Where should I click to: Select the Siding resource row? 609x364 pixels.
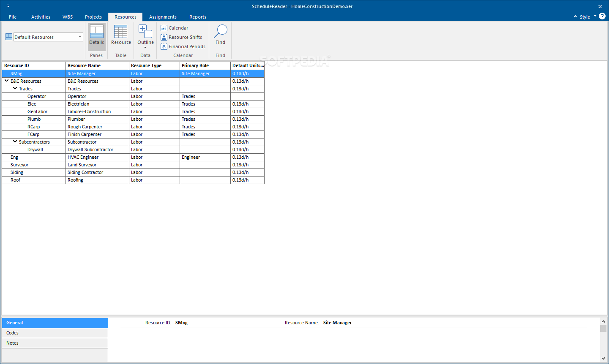(133, 172)
